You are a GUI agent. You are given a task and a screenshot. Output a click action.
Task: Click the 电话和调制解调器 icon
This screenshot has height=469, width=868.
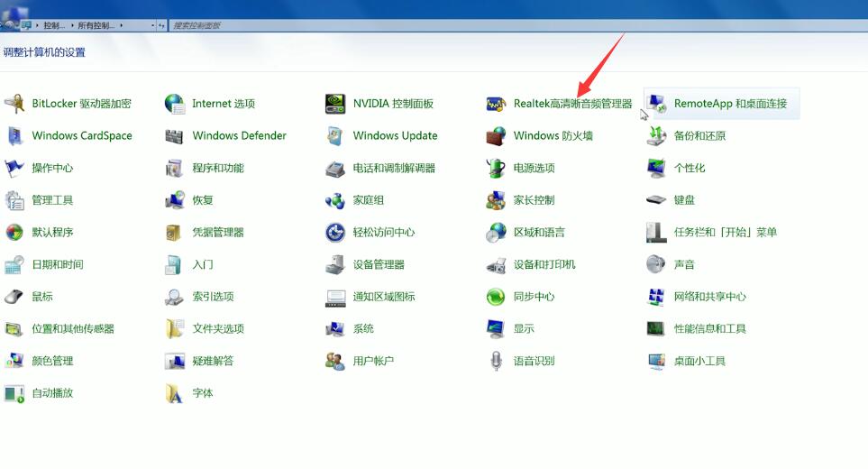[x=335, y=168]
